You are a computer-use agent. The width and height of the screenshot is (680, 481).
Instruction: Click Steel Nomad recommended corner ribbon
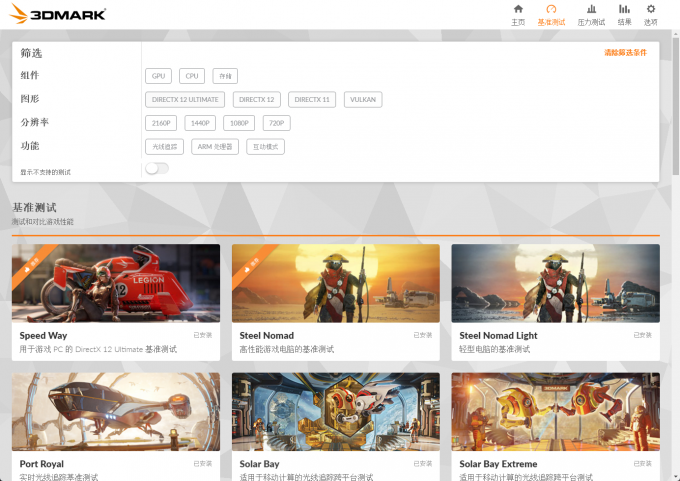click(x=251, y=264)
